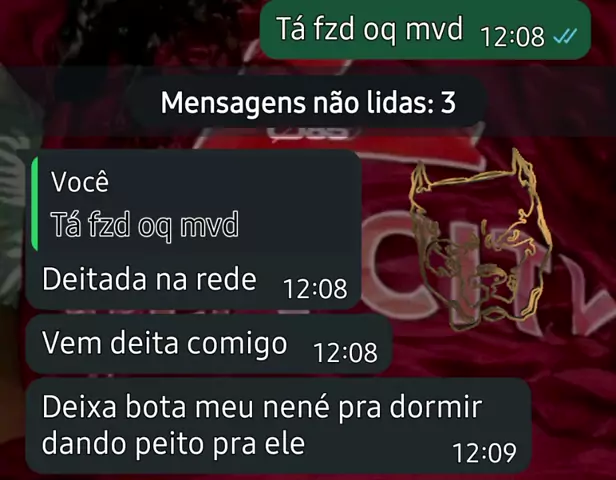
Task: Tap the blue double-check read receipt icon
Action: coord(565,36)
